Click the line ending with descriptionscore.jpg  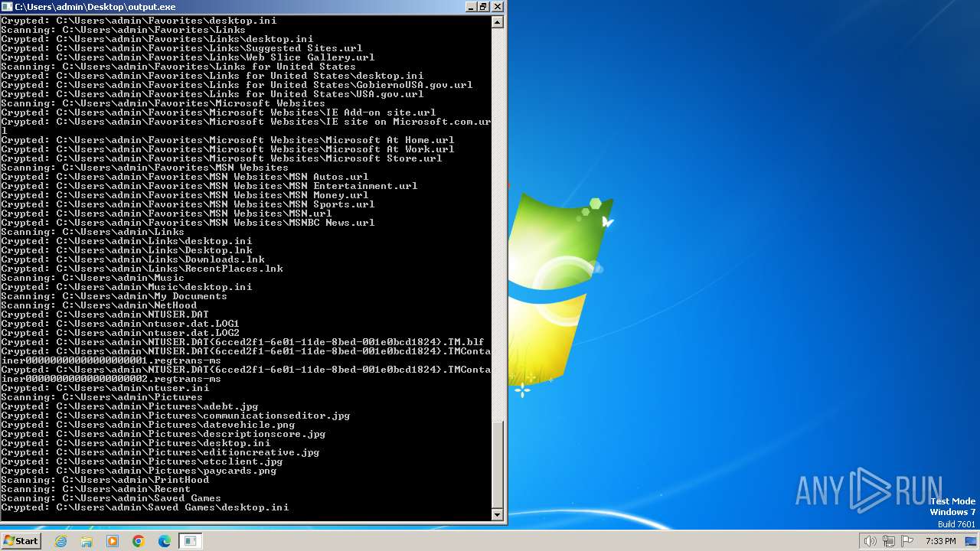pyautogui.click(x=163, y=434)
